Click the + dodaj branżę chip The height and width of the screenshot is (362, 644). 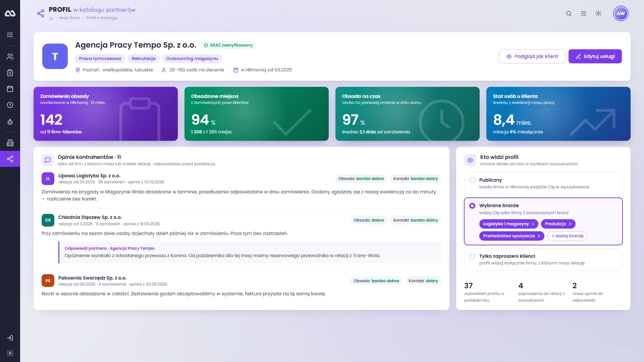tap(567, 236)
